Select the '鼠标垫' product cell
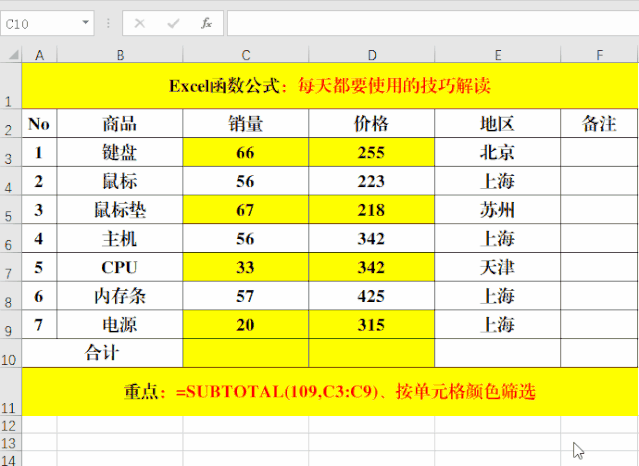The width and height of the screenshot is (639, 466). click(x=120, y=210)
